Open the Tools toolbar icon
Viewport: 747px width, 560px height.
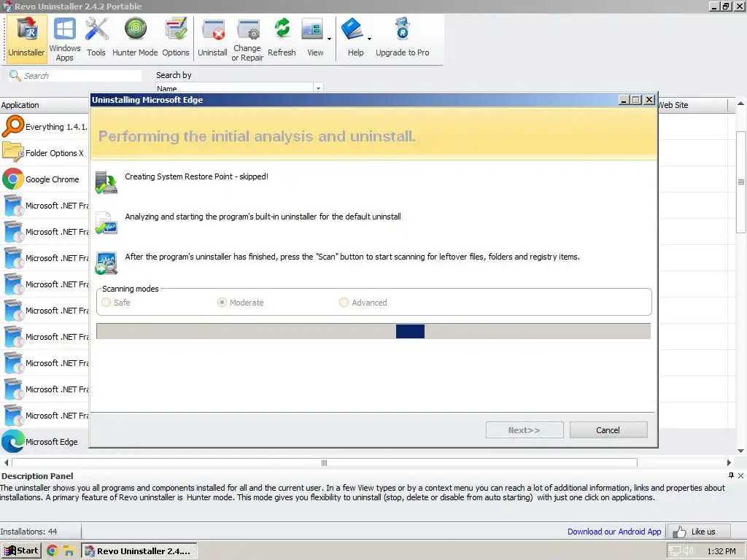pos(96,38)
